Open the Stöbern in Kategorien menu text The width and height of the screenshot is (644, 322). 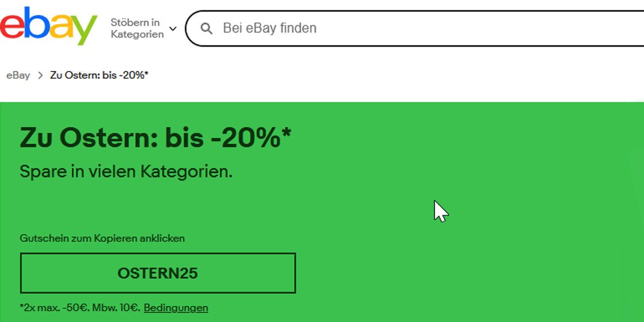[x=137, y=28]
